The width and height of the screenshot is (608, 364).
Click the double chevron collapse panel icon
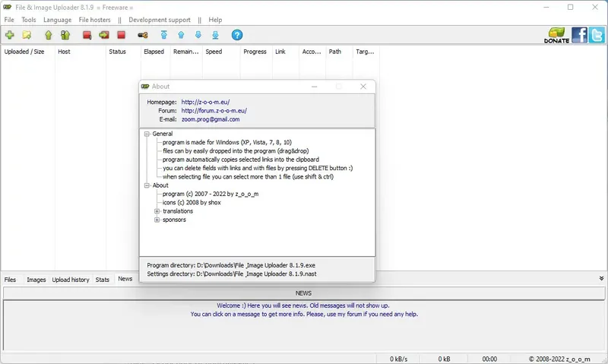click(601, 278)
